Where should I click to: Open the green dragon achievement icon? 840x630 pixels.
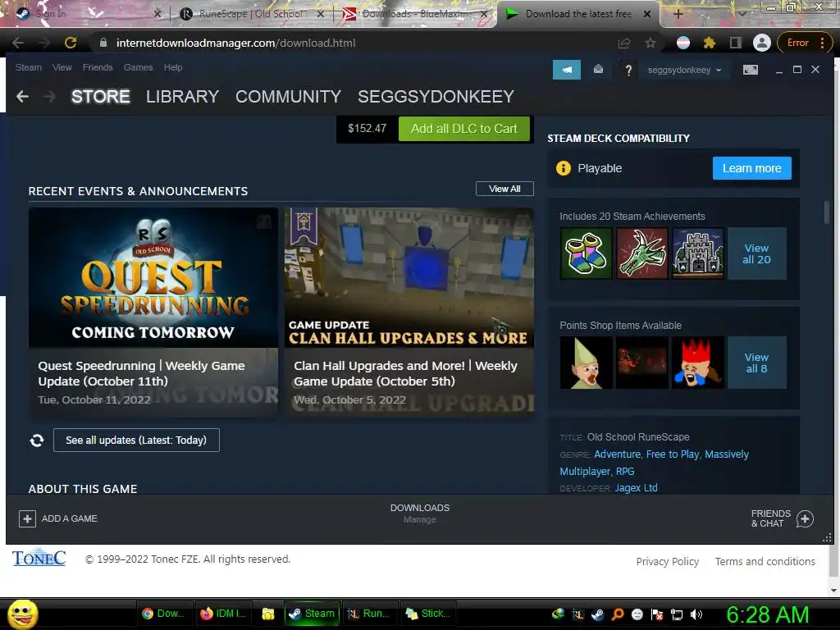pos(642,253)
